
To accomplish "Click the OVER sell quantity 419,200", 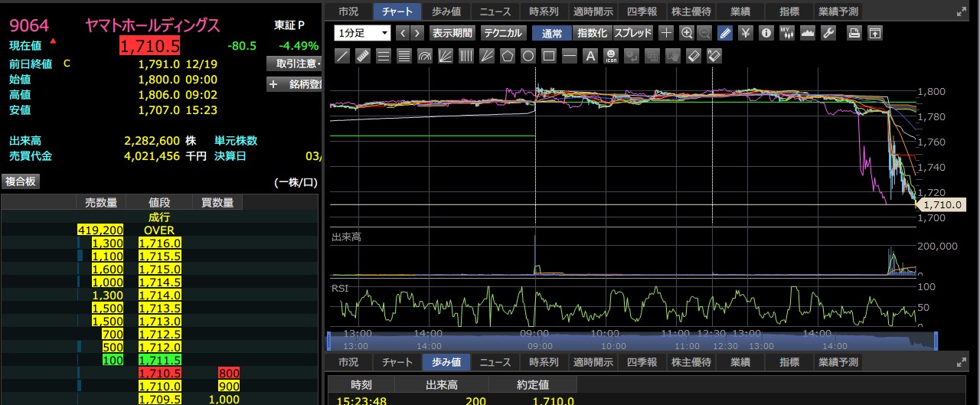I will pyautogui.click(x=100, y=230).
